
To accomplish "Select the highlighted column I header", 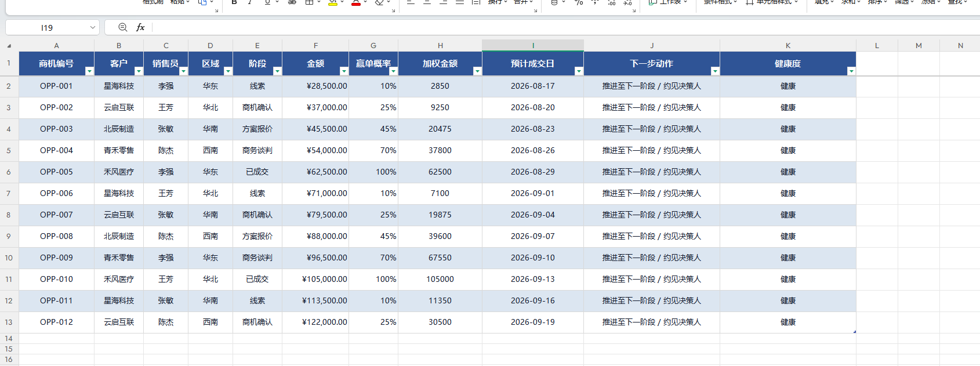I will coord(533,45).
